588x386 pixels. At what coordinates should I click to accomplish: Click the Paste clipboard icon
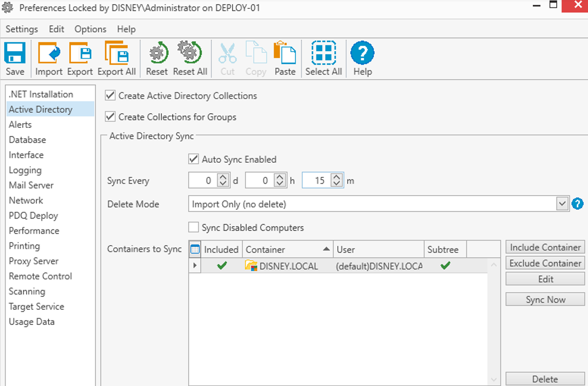pyautogui.click(x=285, y=53)
